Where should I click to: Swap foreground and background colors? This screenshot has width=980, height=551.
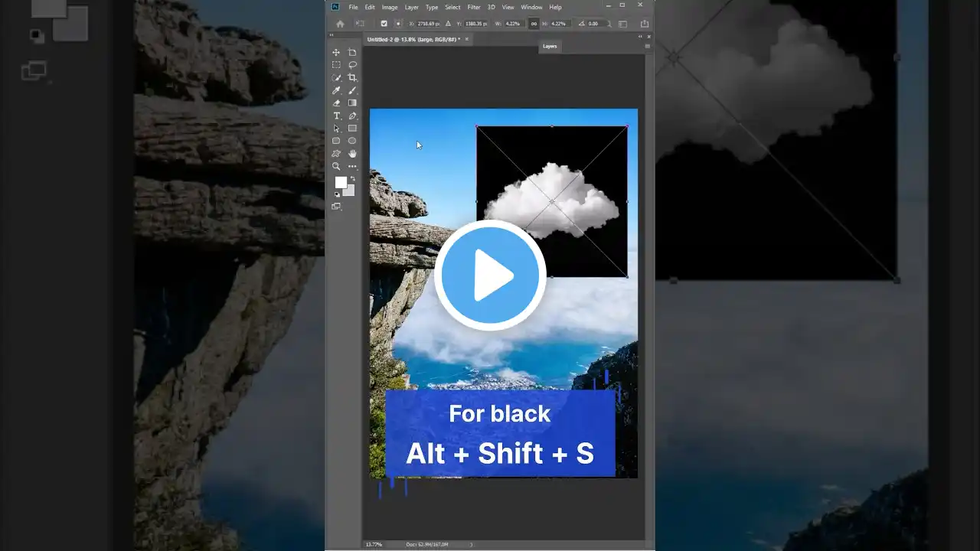352,178
